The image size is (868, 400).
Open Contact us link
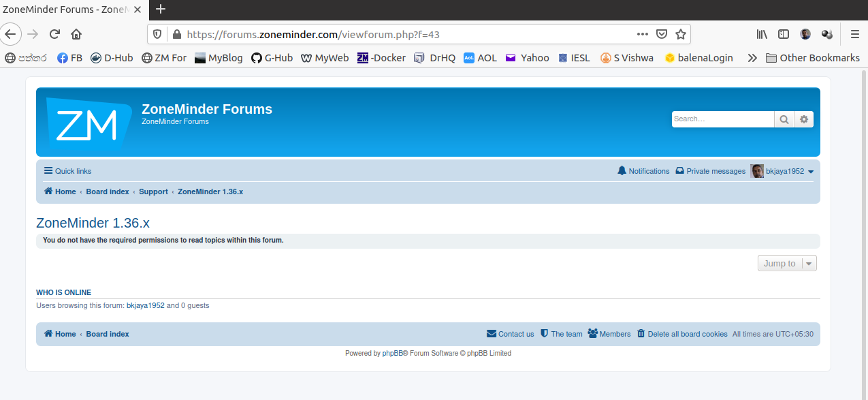(511, 334)
